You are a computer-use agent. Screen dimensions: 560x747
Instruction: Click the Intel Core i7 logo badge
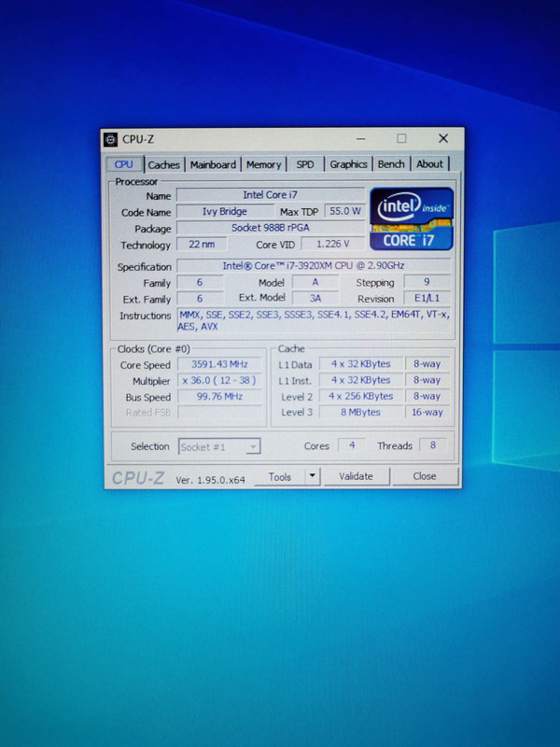point(412,218)
